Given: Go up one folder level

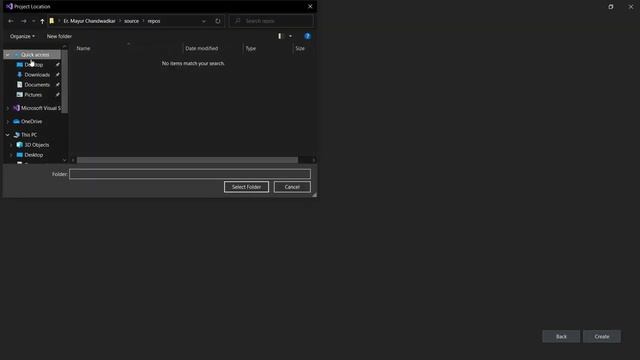Looking at the screenshot, I should point(42,21).
